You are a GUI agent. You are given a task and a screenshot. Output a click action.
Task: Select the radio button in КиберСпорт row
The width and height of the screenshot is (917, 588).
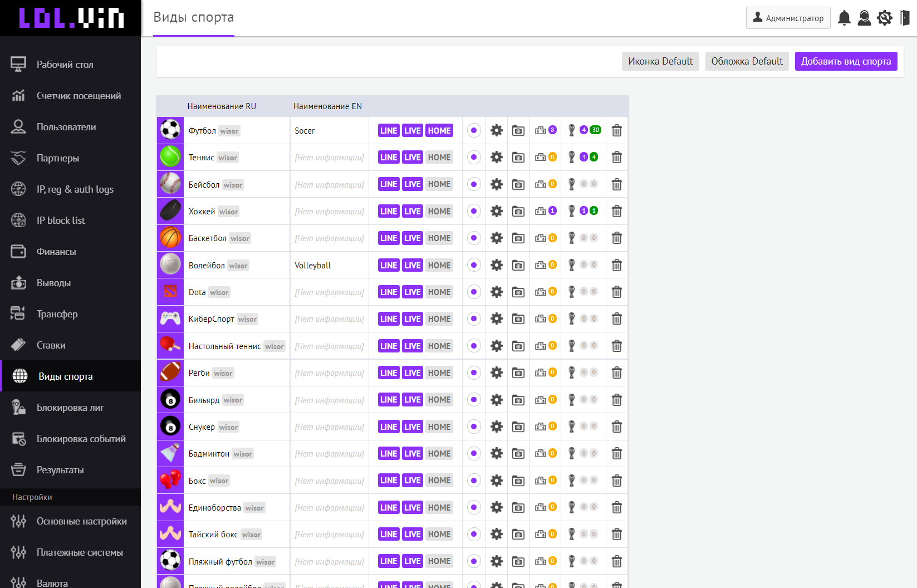click(473, 319)
